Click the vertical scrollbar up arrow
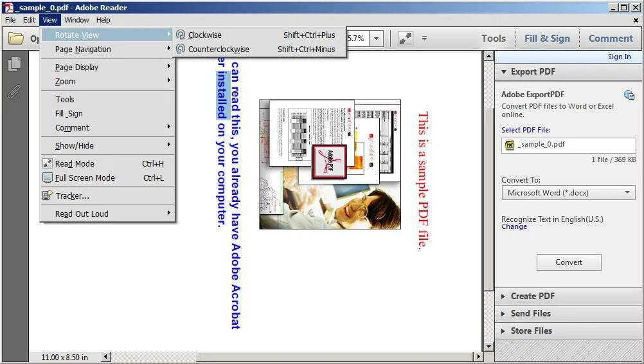644x364 pixels. 488,57
